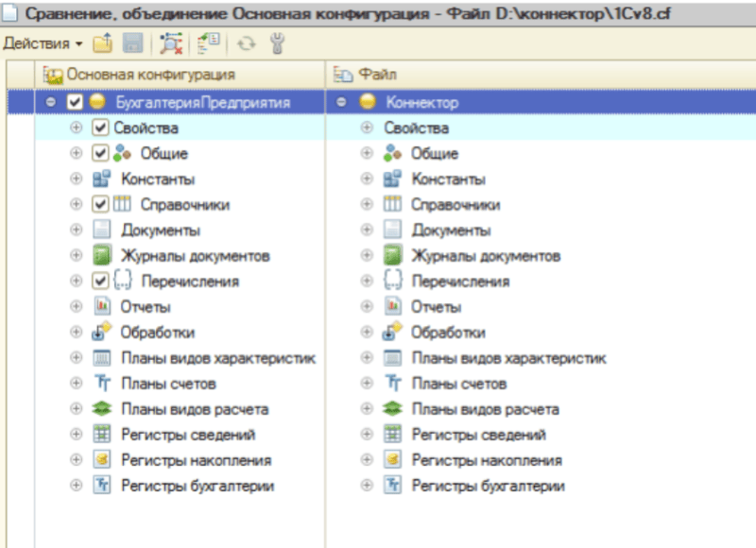The width and height of the screenshot is (756, 548).
Task: Click the Отчеты icon in the left tree
Action: pos(102,307)
